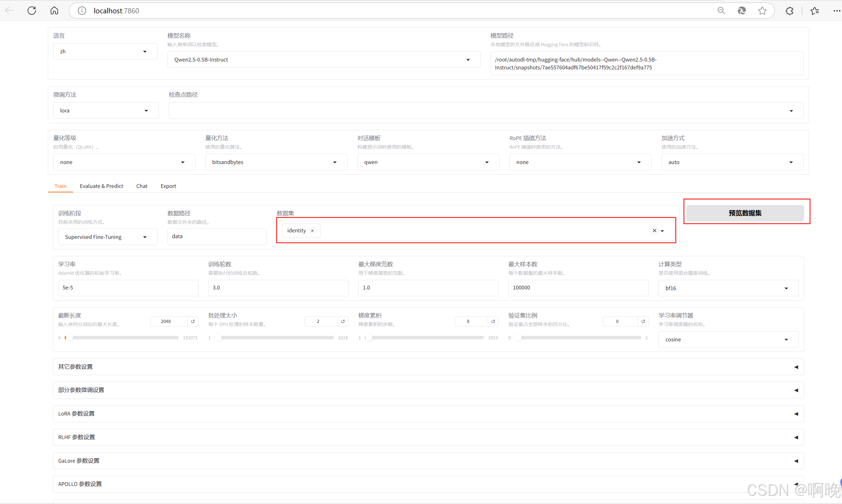Viewport: 842px width, 504px height.
Task: Switch to the Export tab
Action: 168,186
